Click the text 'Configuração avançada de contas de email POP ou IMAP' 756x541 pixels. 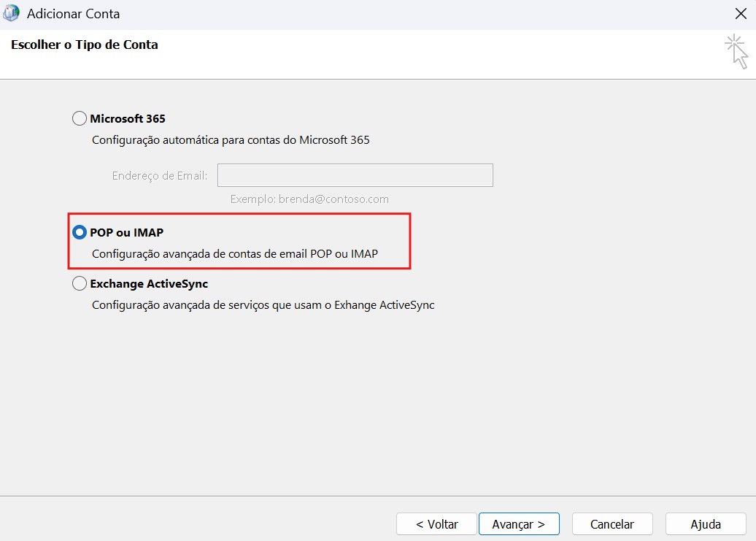tap(235, 253)
